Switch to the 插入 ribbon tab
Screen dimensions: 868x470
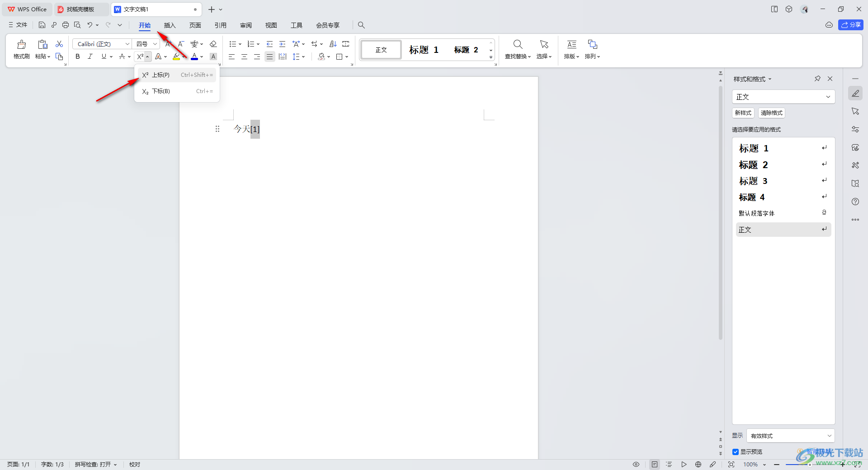(x=170, y=25)
